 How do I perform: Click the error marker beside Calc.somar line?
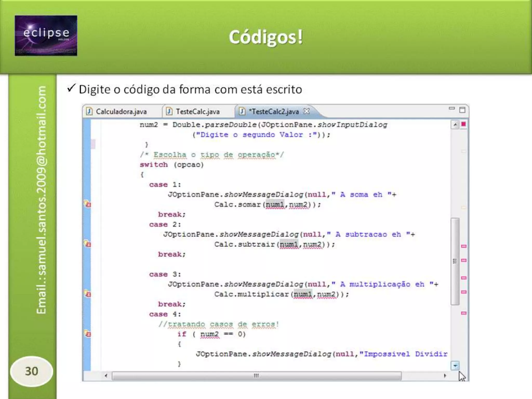88,204
